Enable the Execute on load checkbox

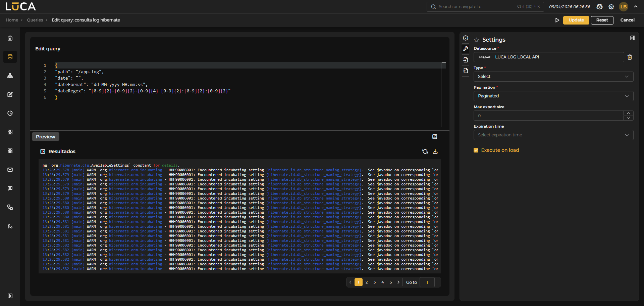tap(476, 150)
